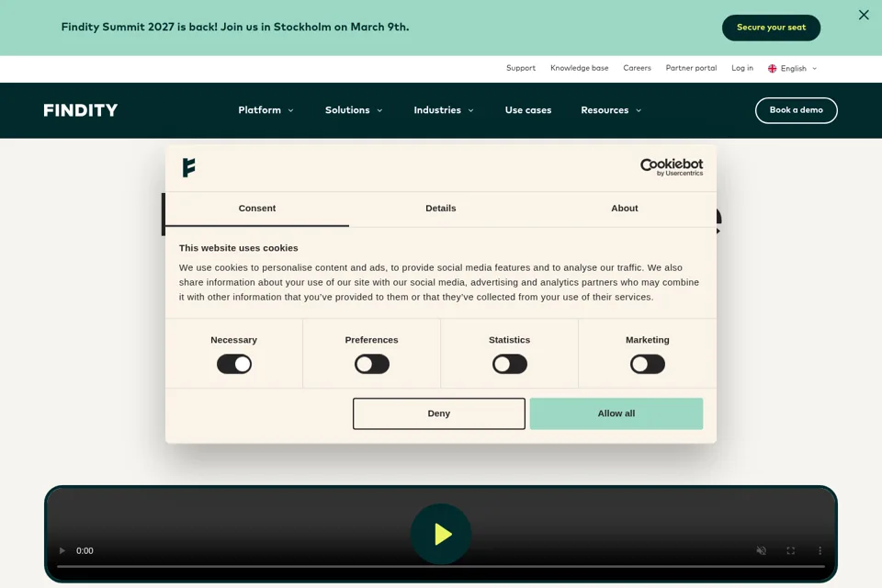
Task: Expand the Resources menu
Action: 611,110
